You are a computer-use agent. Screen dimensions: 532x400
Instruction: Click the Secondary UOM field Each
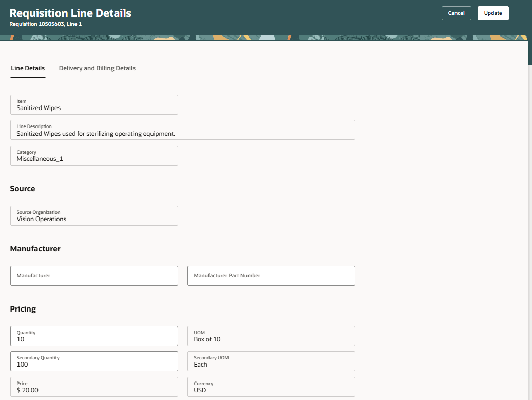tap(271, 361)
